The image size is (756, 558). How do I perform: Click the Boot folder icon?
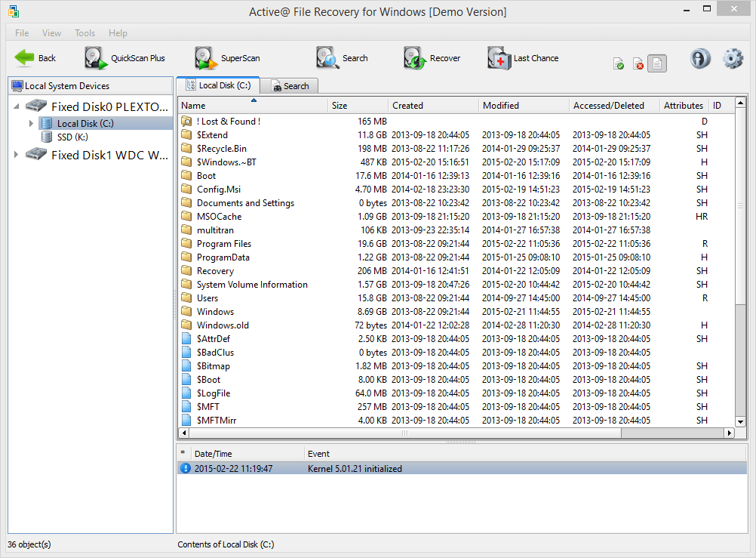tap(186, 176)
